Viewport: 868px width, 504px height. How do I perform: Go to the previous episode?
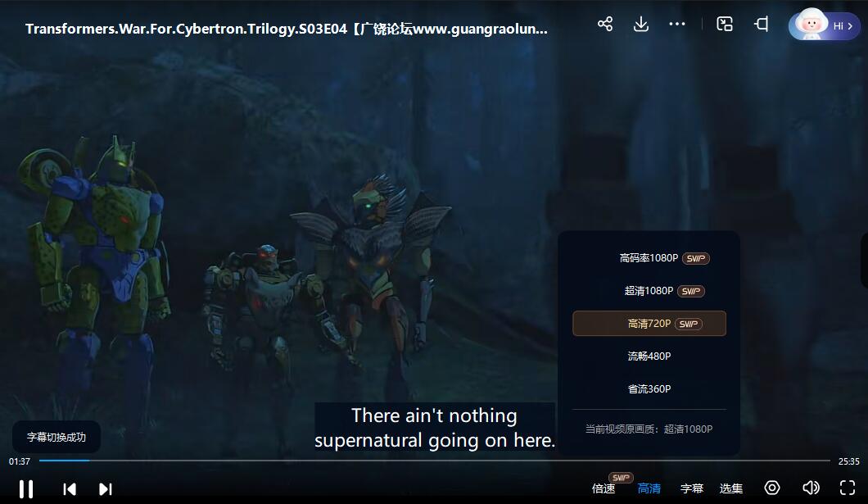click(x=70, y=489)
